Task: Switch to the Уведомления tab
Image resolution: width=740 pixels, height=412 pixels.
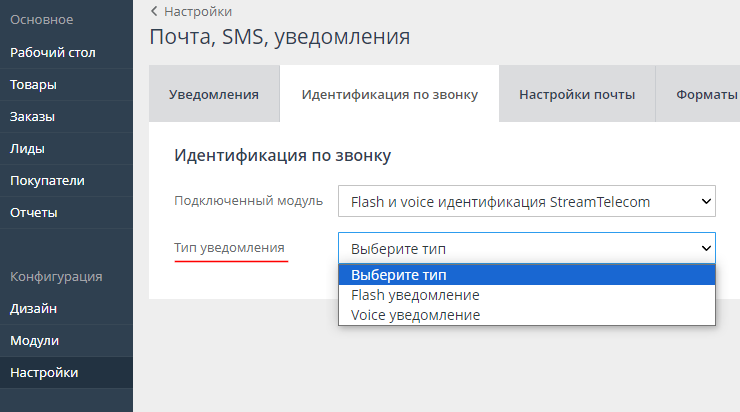Action: [214, 94]
